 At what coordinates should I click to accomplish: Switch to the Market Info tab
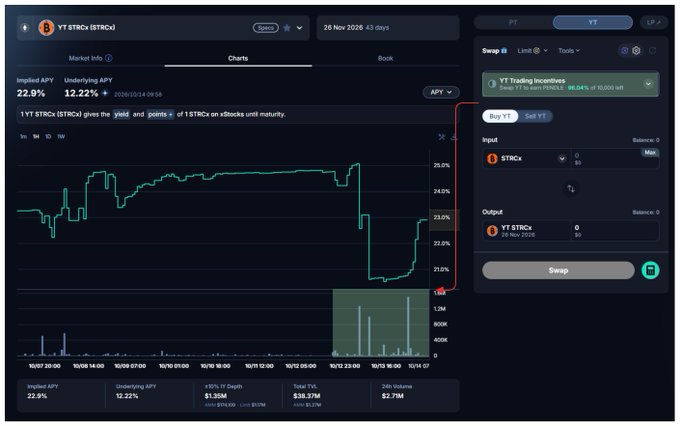point(90,58)
